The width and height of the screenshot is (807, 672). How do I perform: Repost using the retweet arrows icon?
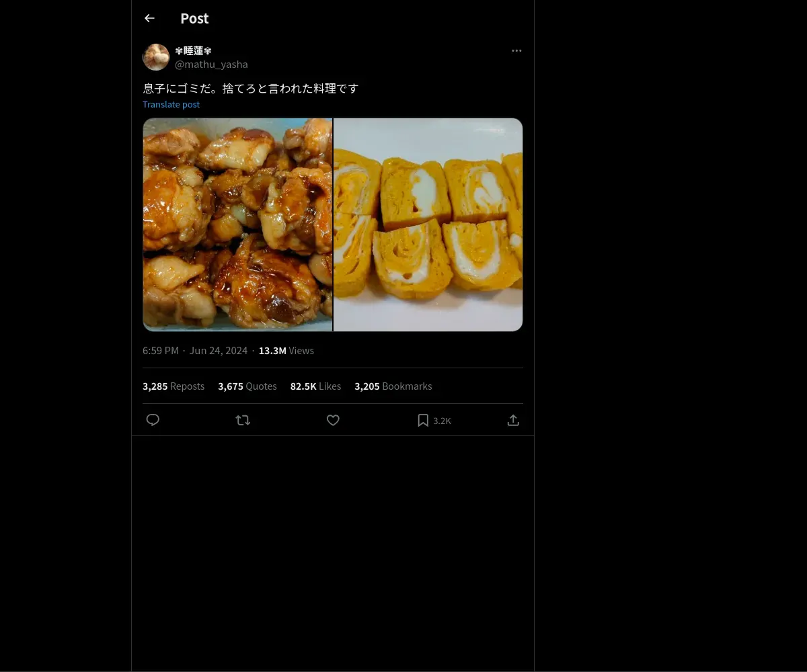tap(243, 420)
